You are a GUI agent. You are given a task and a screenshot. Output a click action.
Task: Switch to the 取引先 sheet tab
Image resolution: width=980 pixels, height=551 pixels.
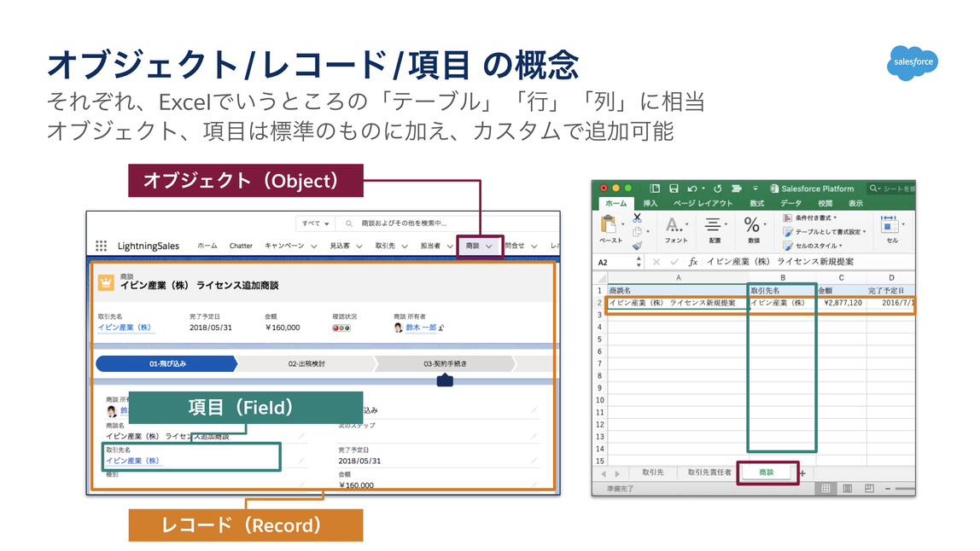[x=652, y=473]
